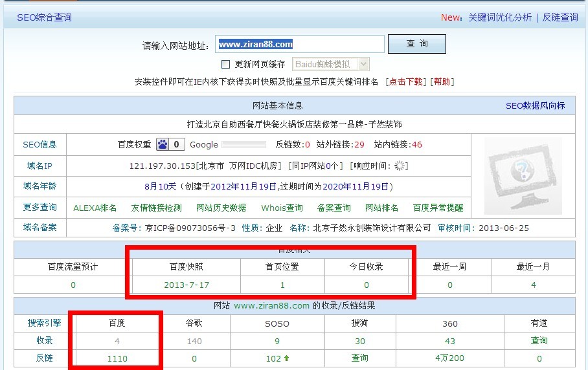Open SEO数据风向标 link
This screenshot has width=588, height=370.
coord(535,106)
